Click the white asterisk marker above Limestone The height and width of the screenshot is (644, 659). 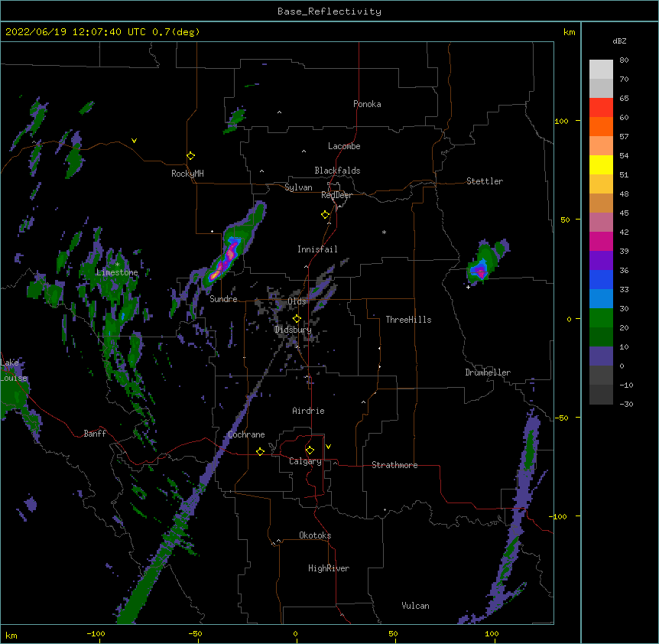click(117, 265)
